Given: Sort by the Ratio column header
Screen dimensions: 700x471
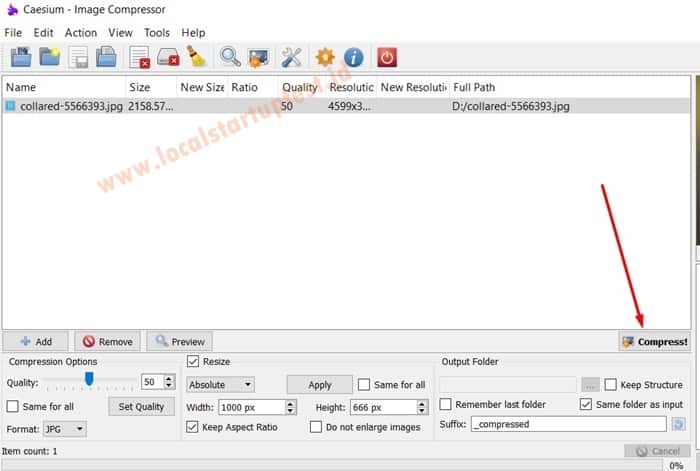Looking at the screenshot, I should (253, 87).
